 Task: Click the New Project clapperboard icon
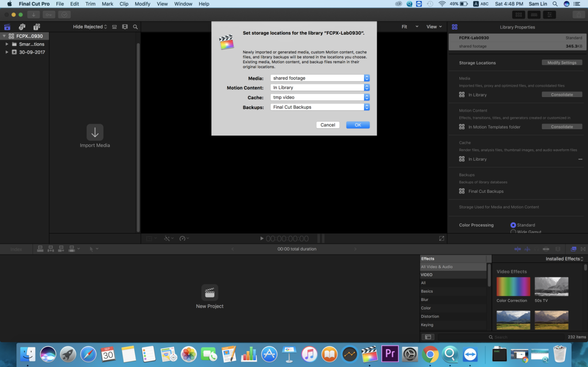(210, 292)
